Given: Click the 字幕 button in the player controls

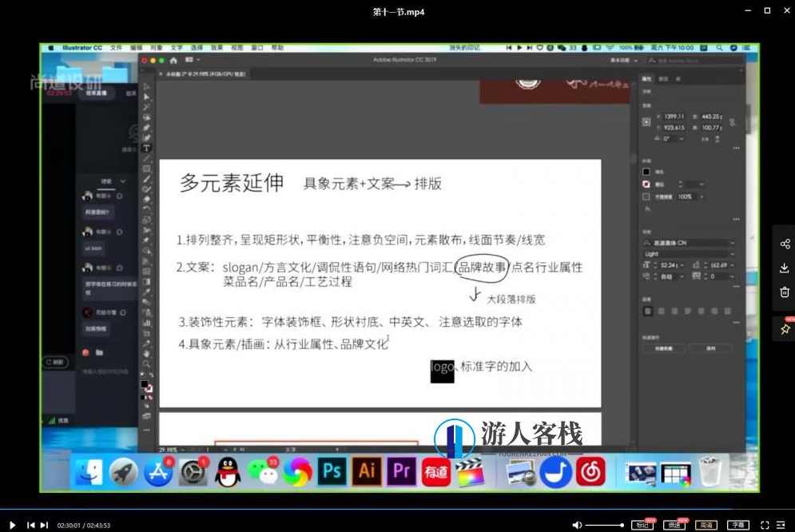Looking at the screenshot, I should point(739,525).
